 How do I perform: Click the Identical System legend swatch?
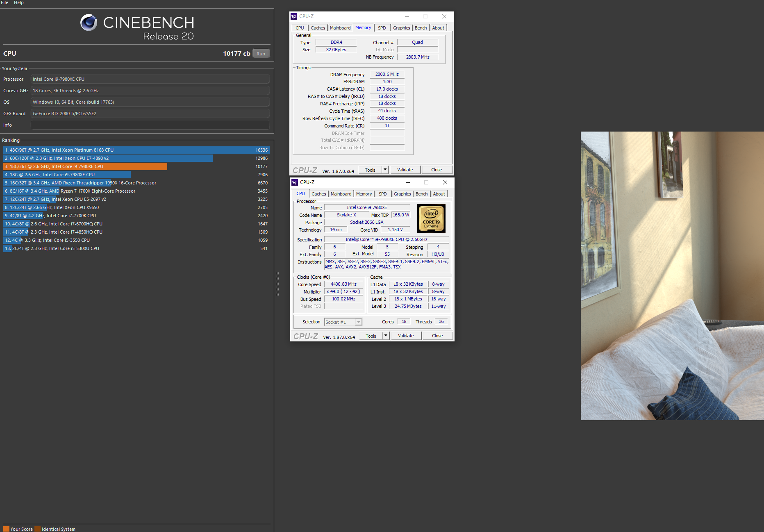tap(38, 529)
